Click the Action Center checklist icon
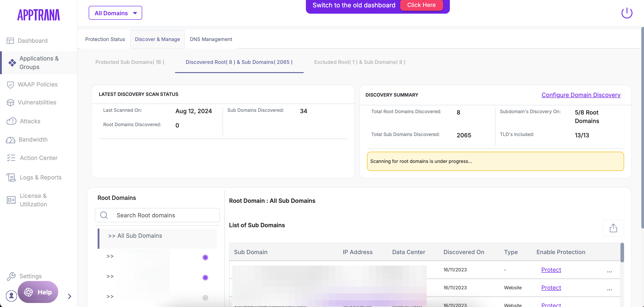644x307 pixels. click(x=11, y=158)
